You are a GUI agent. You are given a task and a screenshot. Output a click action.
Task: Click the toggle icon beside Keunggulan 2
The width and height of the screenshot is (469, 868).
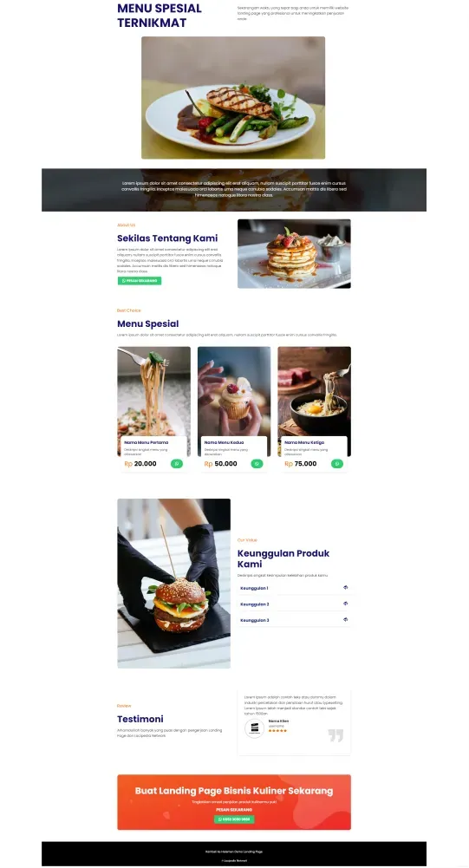coord(346,604)
